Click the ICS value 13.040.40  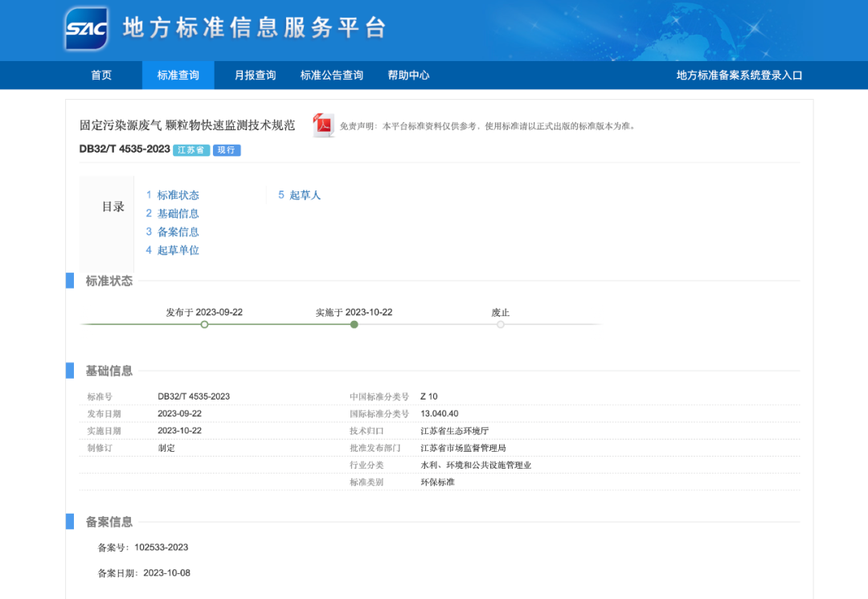(x=440, y=413)
